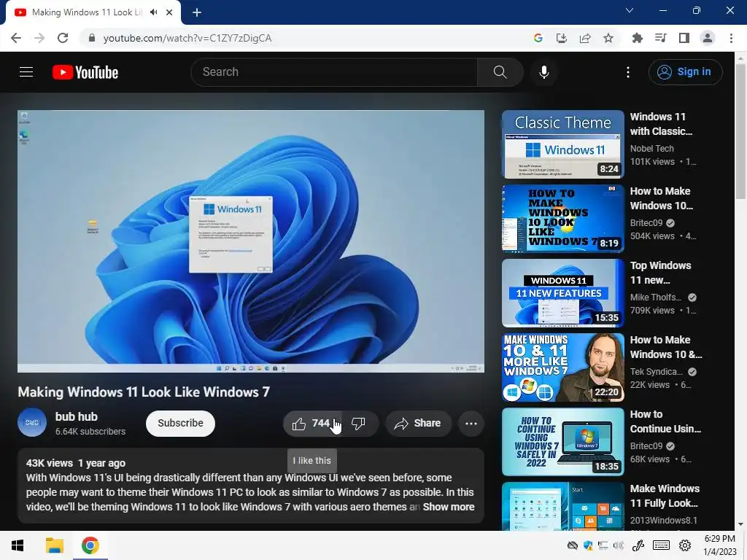The width and height of the screenshot is (747, 560).
Task: Expand description with Show more
Action: pos(449,507)
